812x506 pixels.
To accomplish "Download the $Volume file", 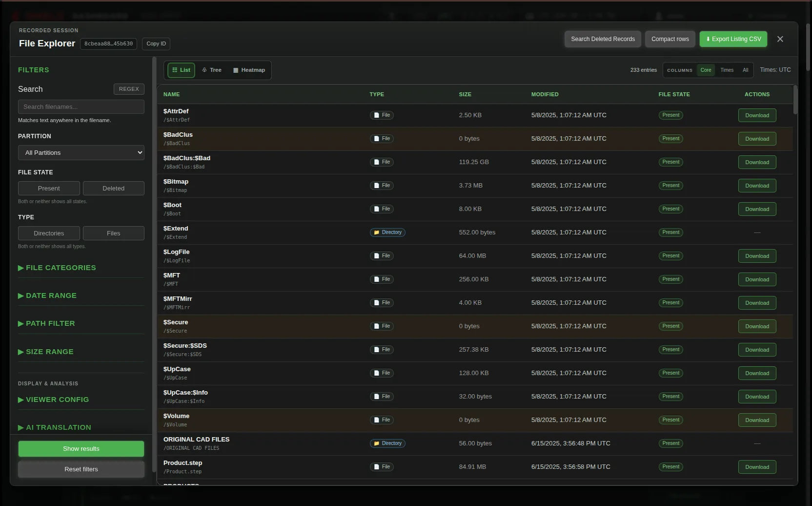I will tap(757, 421).
